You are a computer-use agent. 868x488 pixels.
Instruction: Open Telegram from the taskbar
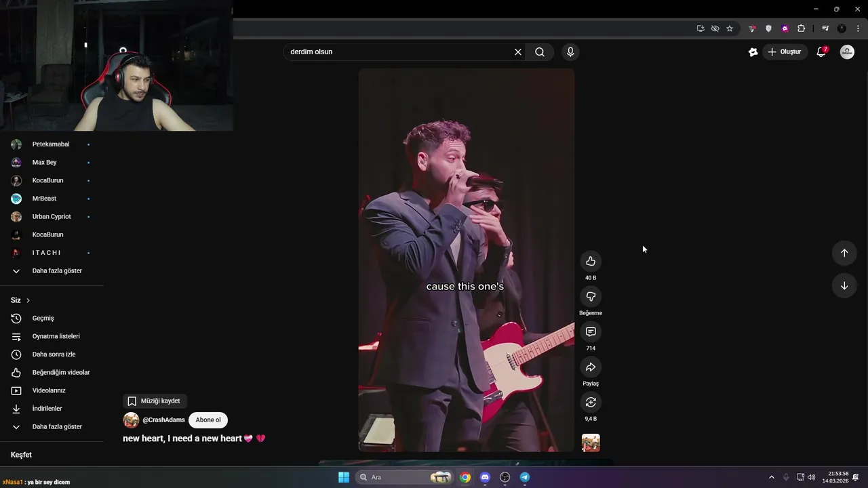coord(525,477)
